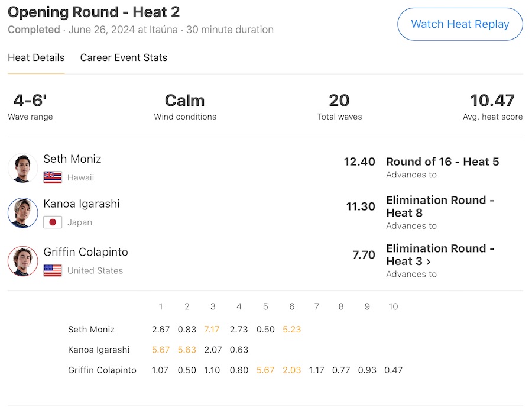Click Seth Moniz's avatar photo

click(23, 167)
